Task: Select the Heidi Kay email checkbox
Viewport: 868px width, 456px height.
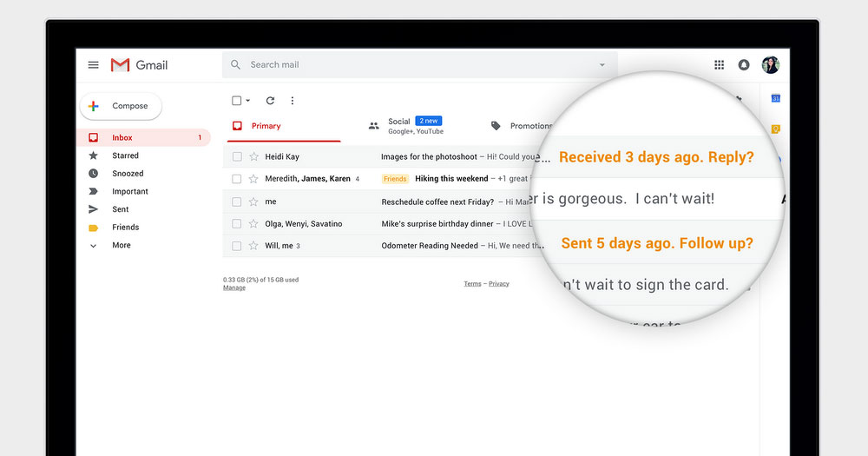Action: [237, 157]
